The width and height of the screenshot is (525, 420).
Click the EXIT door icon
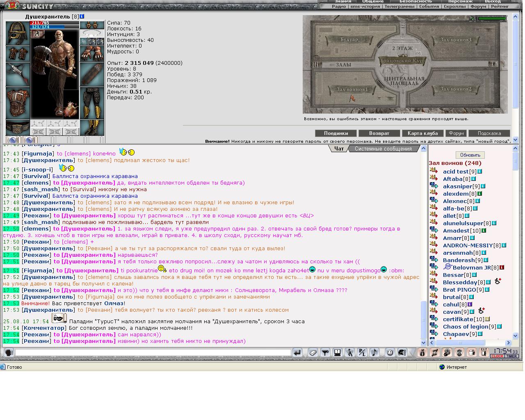point(484,352)
